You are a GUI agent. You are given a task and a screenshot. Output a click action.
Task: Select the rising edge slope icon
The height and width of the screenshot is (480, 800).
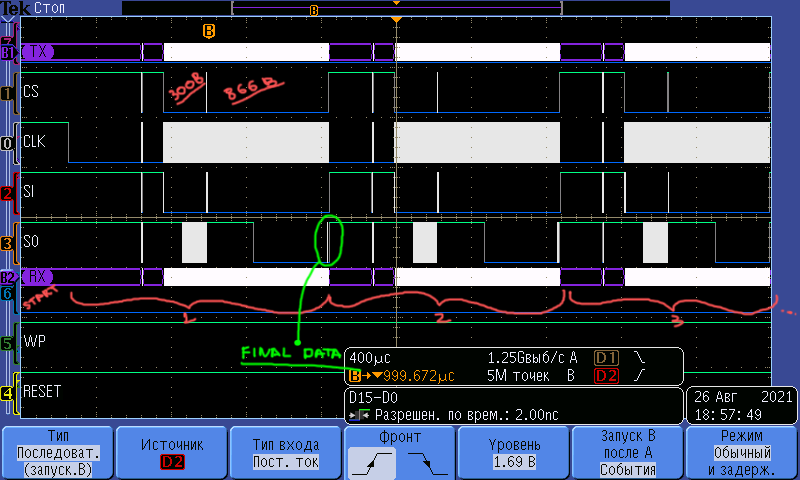[x=372, y=463]
